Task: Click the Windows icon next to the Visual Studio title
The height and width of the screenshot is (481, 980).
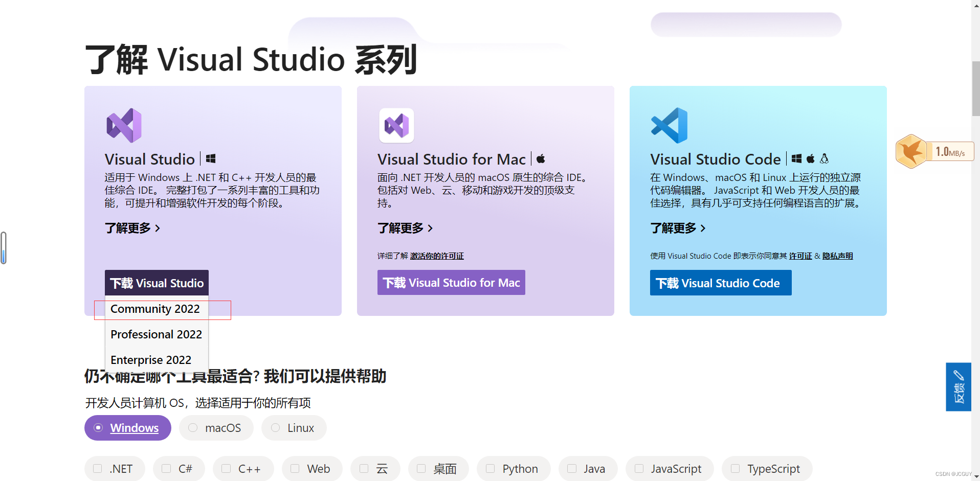Action: [211, 159]
